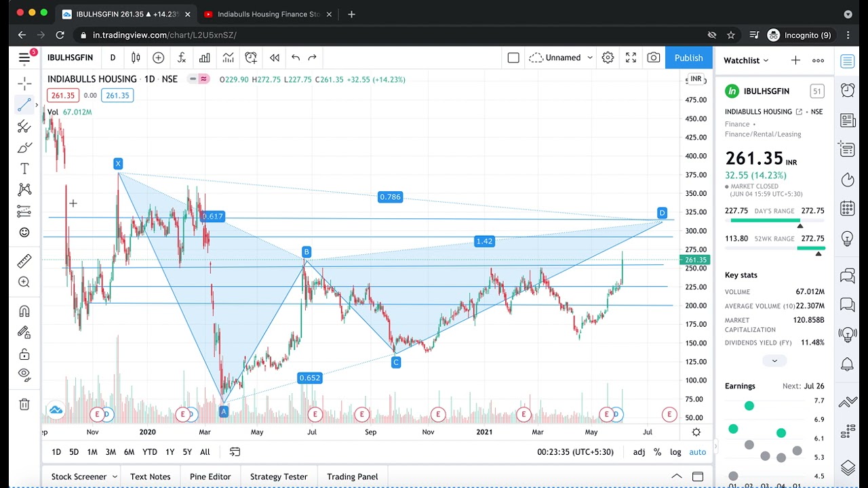868x488 pixels.
Task: Select the crosshair cursor tool
Action: coord(24,84)
